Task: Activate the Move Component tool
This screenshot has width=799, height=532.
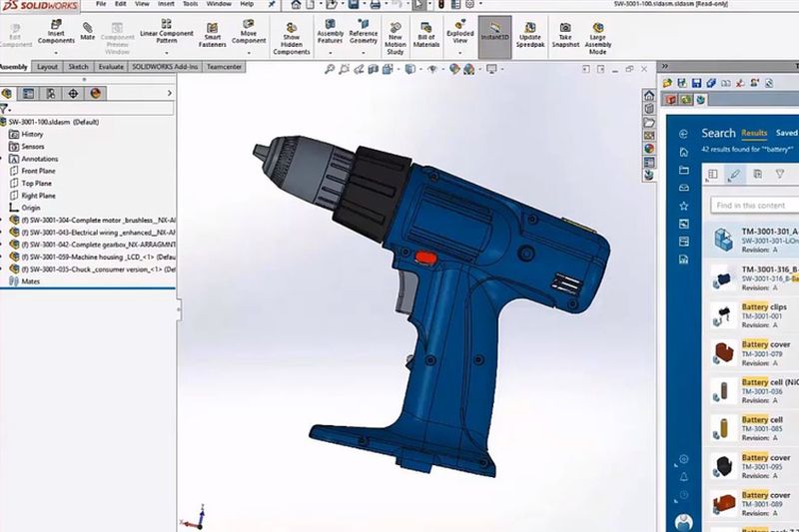Action: [x=249, y=32]
